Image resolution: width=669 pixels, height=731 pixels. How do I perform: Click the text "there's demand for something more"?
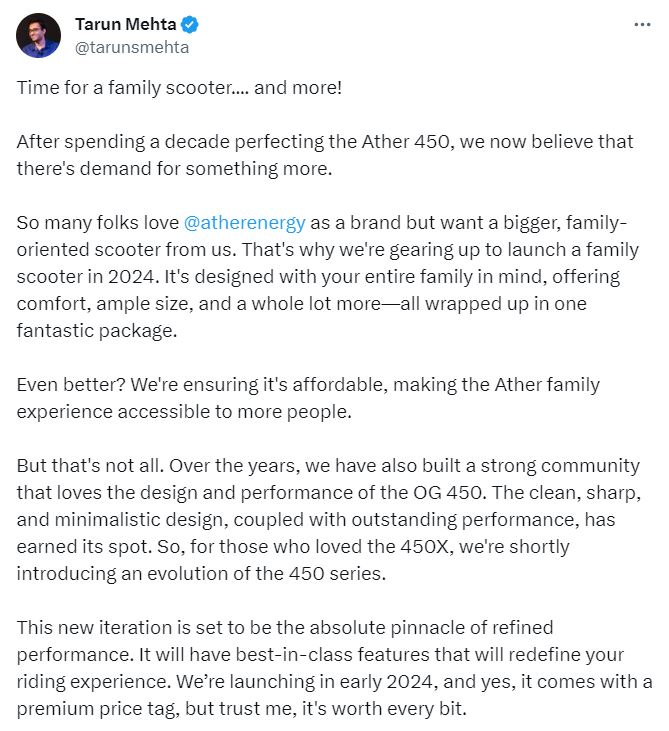tap(174, 169)
